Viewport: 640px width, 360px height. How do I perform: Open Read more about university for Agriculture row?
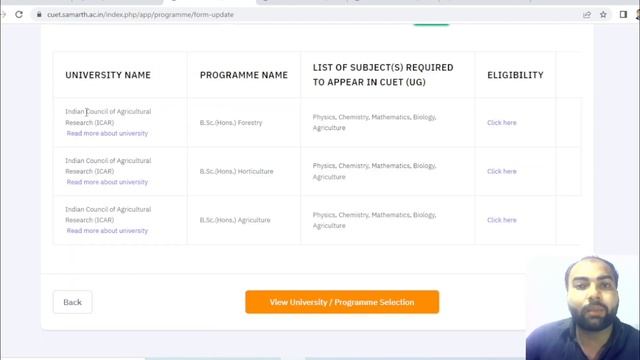click(107, 231)
